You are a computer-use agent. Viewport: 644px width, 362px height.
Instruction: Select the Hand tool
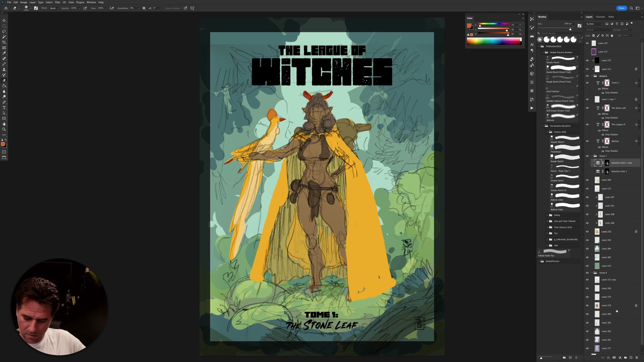[4, 124]
